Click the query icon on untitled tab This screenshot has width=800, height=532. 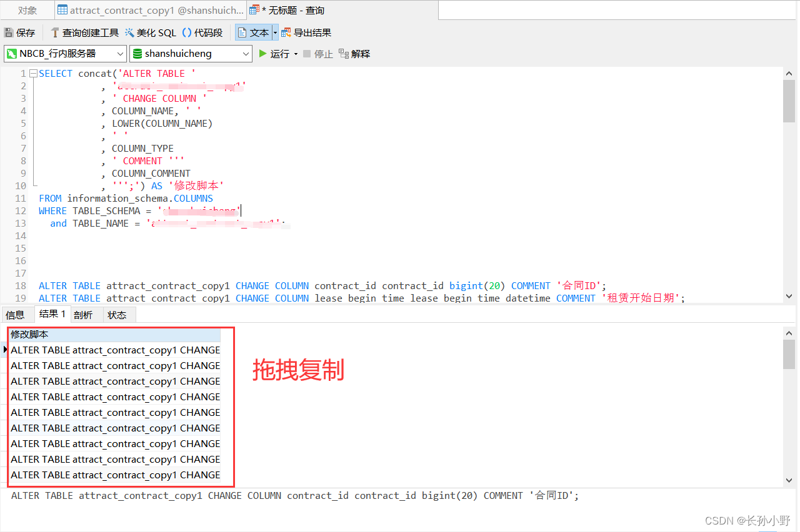255,10
